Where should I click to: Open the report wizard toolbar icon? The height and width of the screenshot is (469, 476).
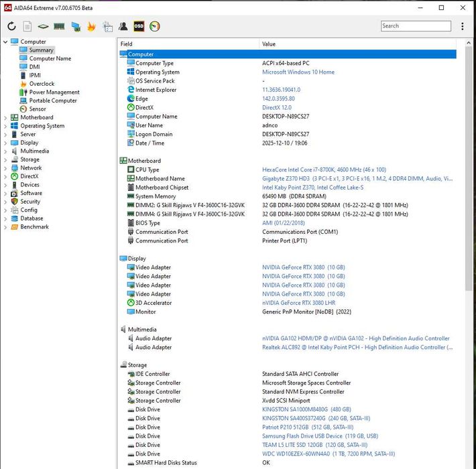(107, 27)
